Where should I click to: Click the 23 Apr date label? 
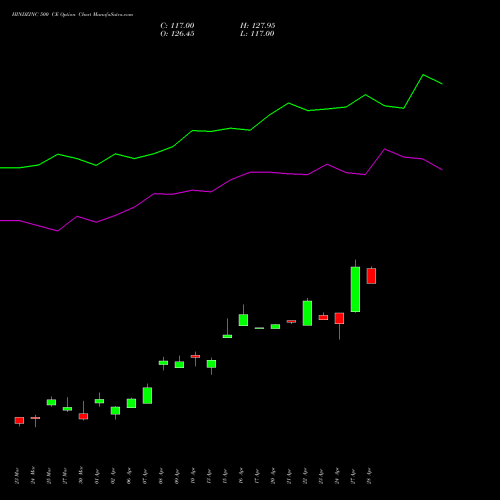tap(321, 476)
